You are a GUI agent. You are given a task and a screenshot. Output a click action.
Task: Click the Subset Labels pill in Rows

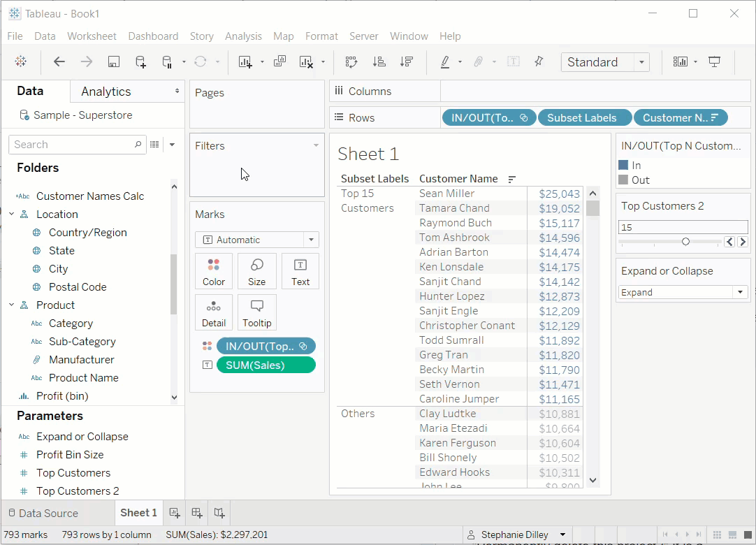click(584, 117)
